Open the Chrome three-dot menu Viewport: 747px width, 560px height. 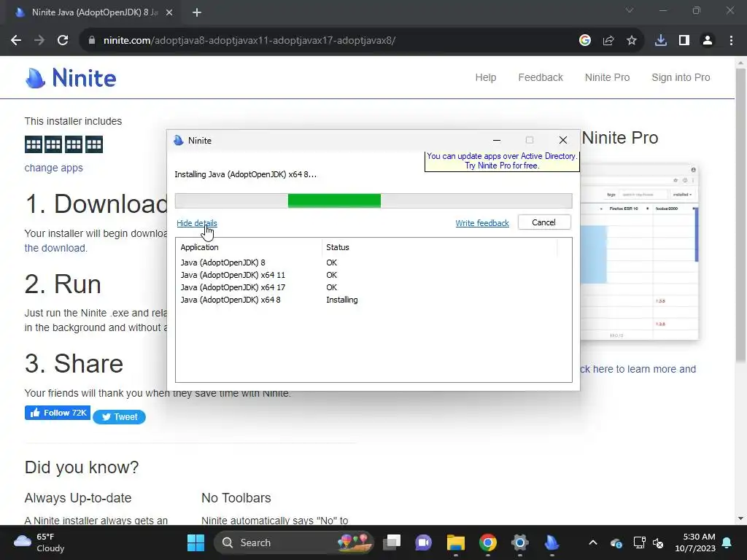click(731, 41)
